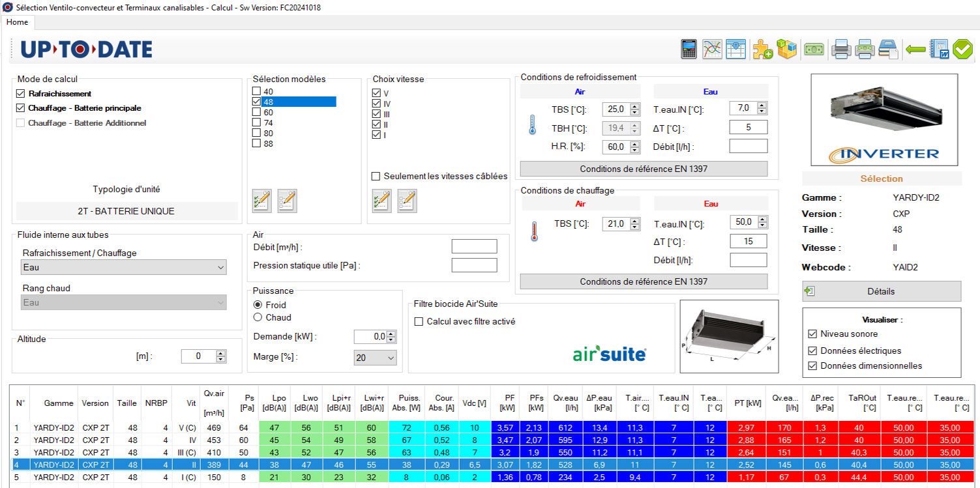Switch to the Home tab
The width and height of the screenshot is (980, 488).
[x=17, y=22]
